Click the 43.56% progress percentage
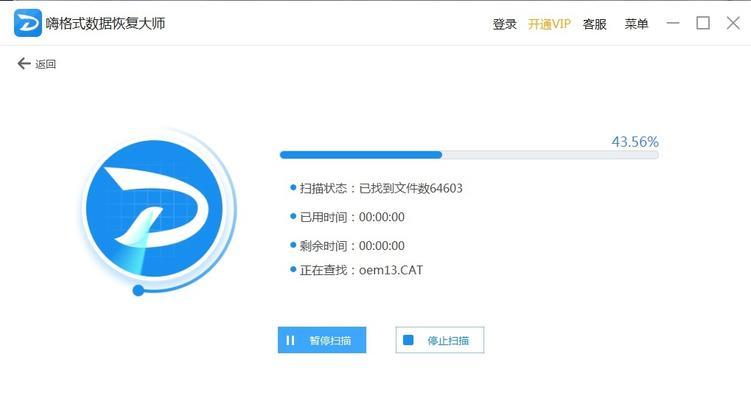 click(635, 142)
